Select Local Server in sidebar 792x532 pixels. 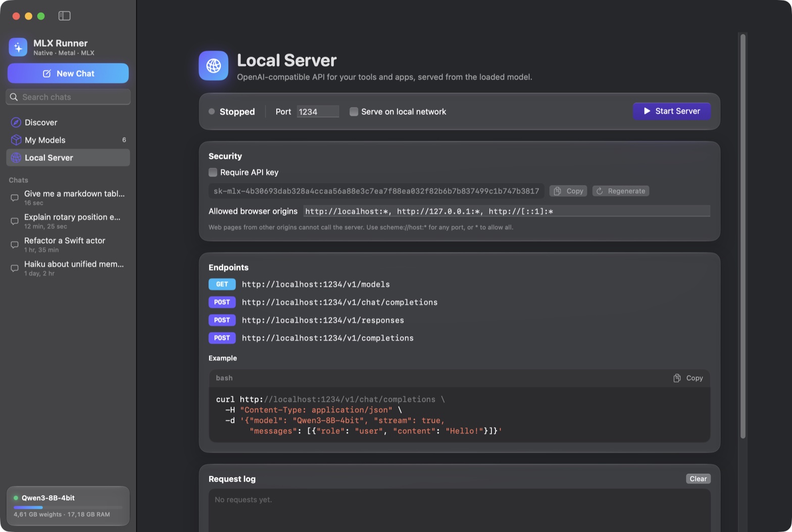[x=68, y=158]
